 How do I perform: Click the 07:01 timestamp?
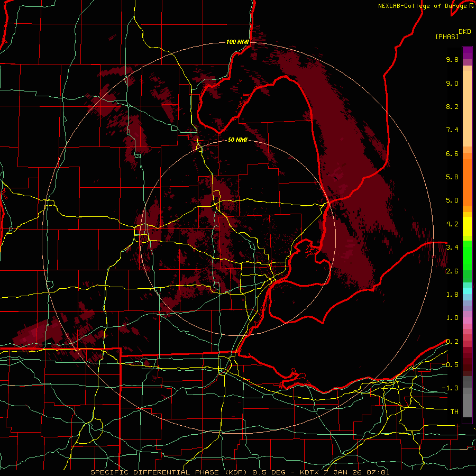pyautogui.click(x=378, y=472)
